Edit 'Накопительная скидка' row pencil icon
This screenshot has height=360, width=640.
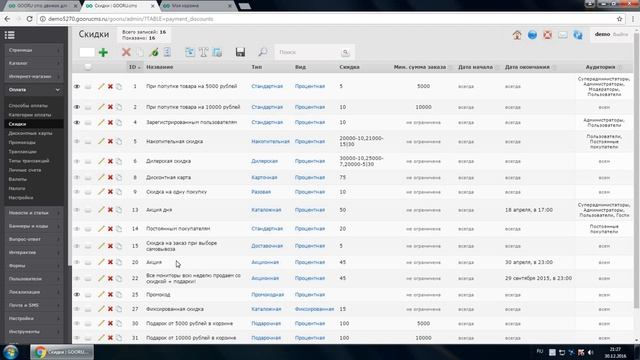tap(101, 141)
